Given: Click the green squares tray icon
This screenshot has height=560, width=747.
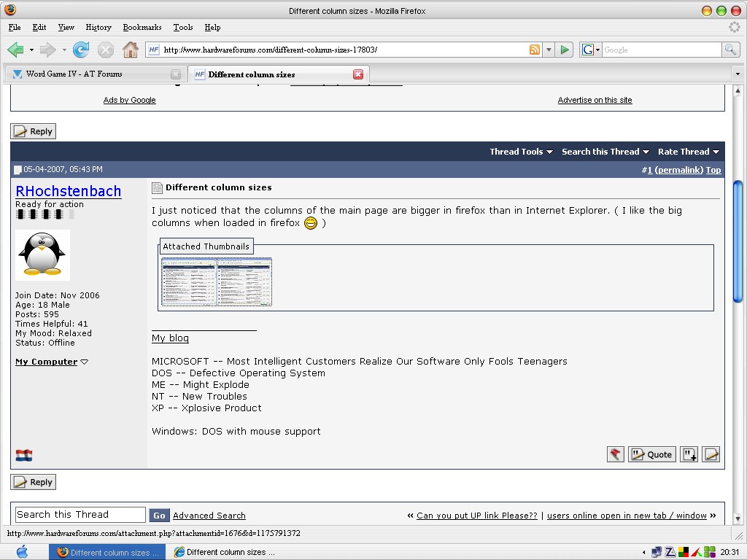Looking at the screenshot, I should tap(709, 552).
